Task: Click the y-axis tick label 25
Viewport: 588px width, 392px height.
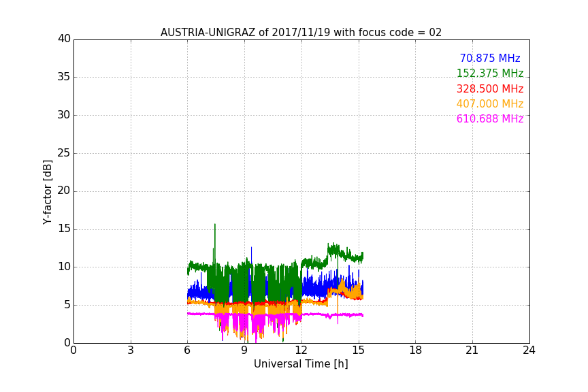Action: 64,153
